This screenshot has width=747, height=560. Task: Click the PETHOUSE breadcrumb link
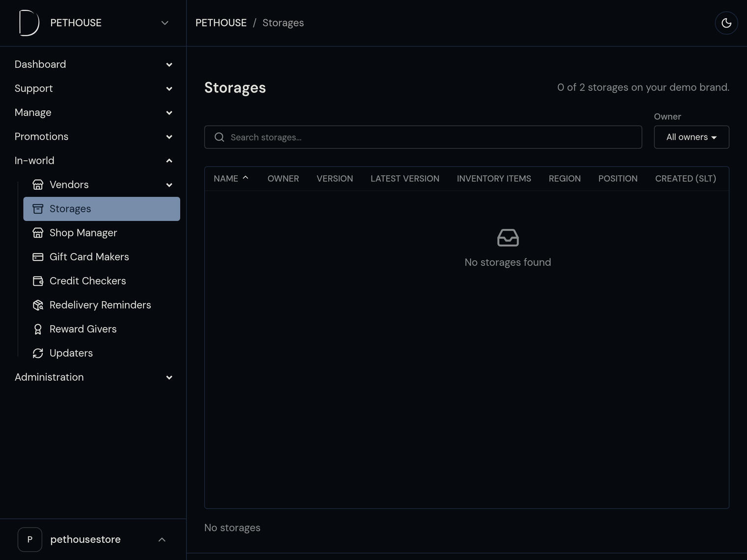(x=221, y=23)
